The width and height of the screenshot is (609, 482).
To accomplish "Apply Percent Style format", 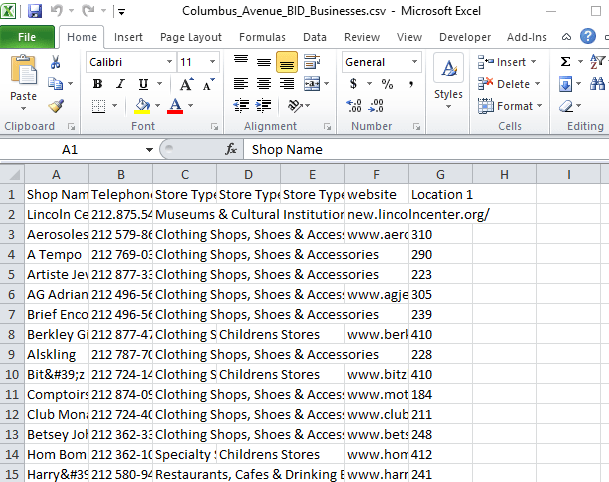I will [387, 84].
